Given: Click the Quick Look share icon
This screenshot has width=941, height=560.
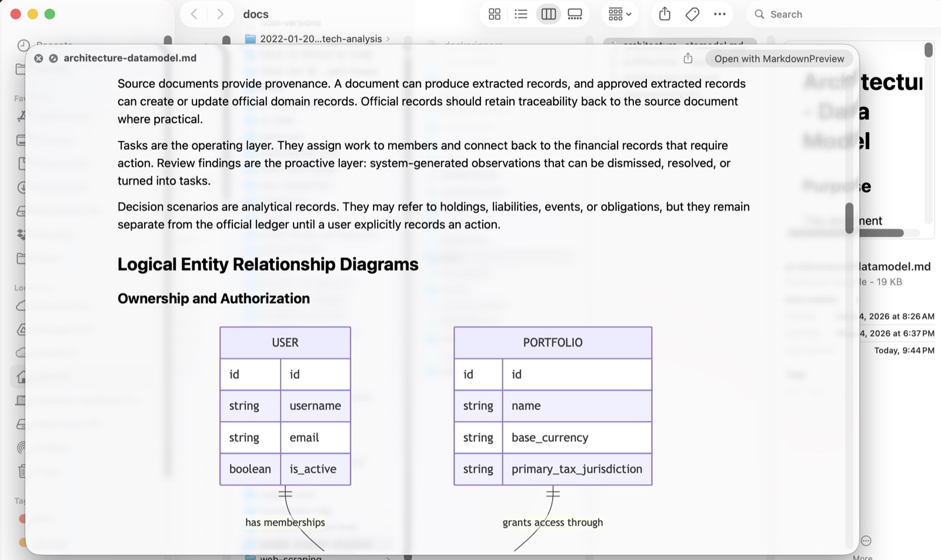Looking at the screenshot, I should pos(688,58).
